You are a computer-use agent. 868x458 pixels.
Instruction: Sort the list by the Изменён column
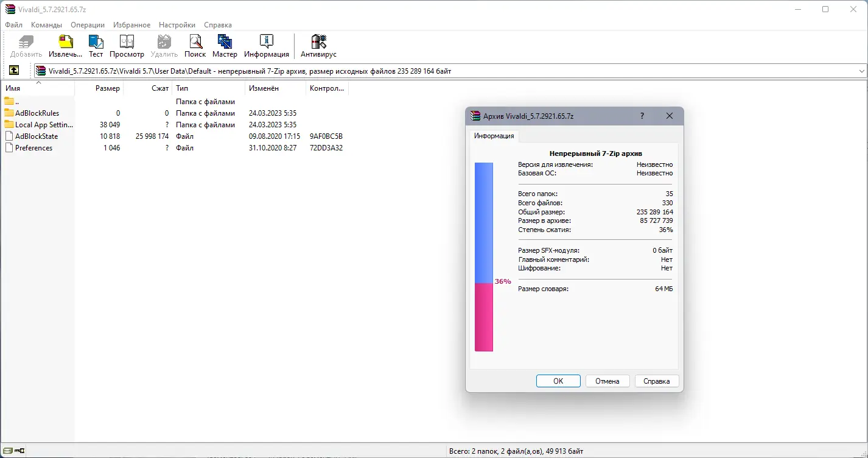coord(276,88)
